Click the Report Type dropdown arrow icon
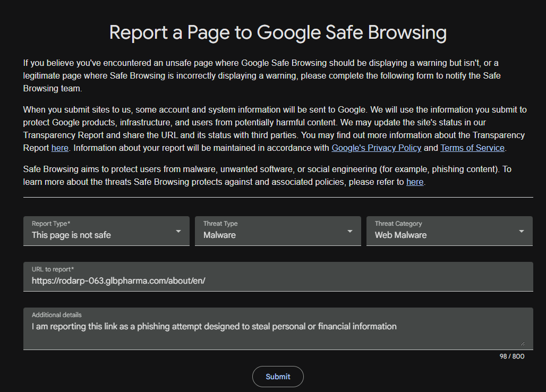Viewport: 546px width, 392px height. click(178, 231)
